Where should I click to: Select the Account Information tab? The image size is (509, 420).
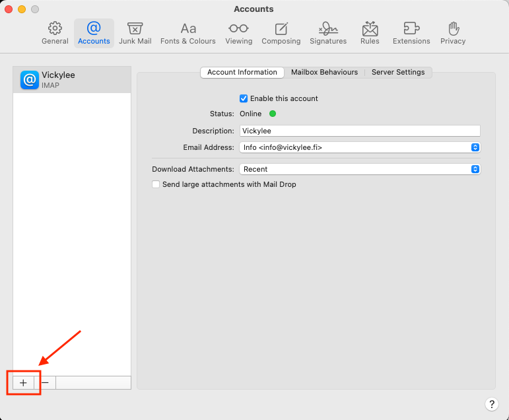(x=242, y=73)
